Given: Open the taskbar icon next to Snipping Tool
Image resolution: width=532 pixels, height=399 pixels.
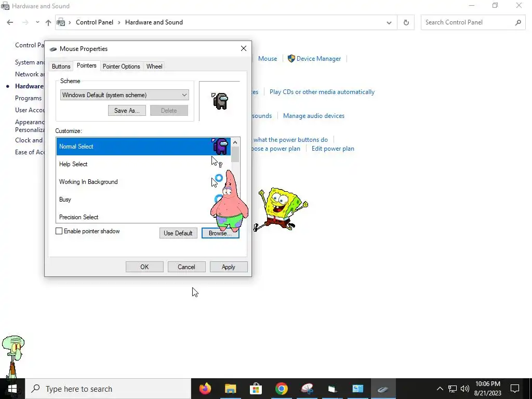Looking at the screenshot, I should coord(332,389).
